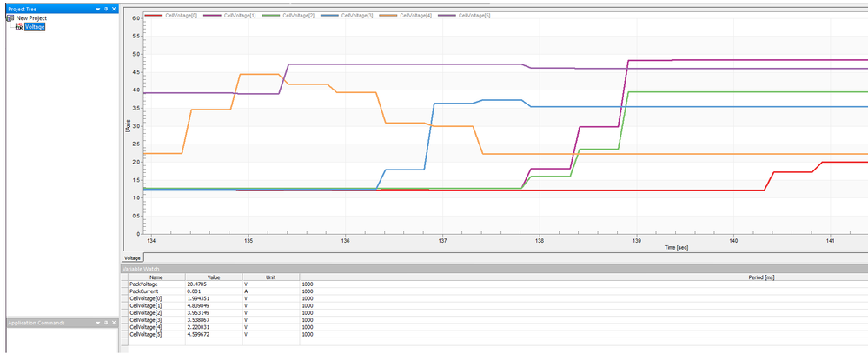This screenshot has height=361, width=868.
Task: Click CellVoltage[3] blue legend swatch
Action: (x=329, y=16)
